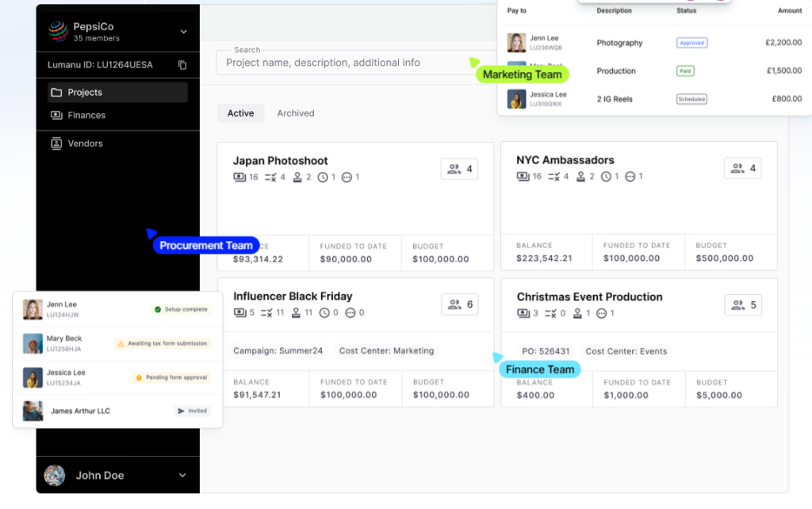Image resolution: width=812 pixels, height=509 pixels.
Task: Open the Japan Photoshoot project
Action: pyautogui.click(x=280, y=161)
